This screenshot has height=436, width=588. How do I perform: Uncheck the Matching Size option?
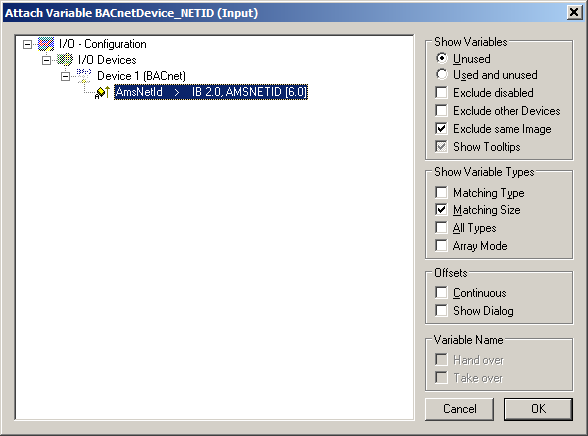pyautogui.click(x=441, y=210)
